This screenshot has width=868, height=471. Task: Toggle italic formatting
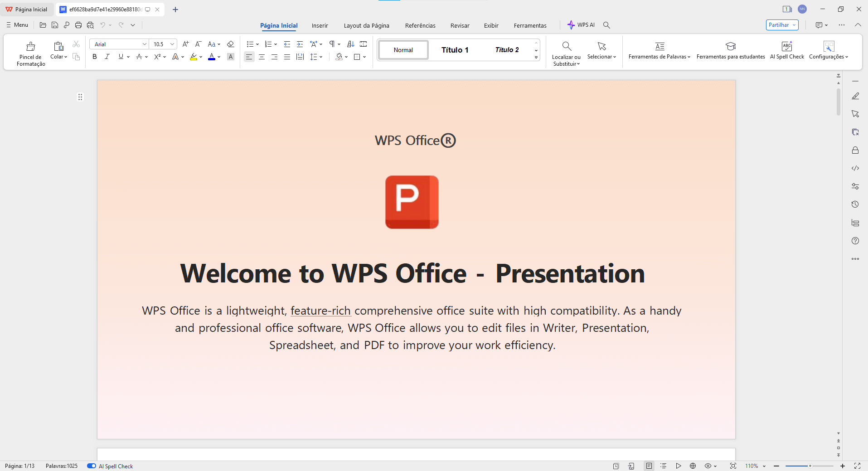coord(107,56)
